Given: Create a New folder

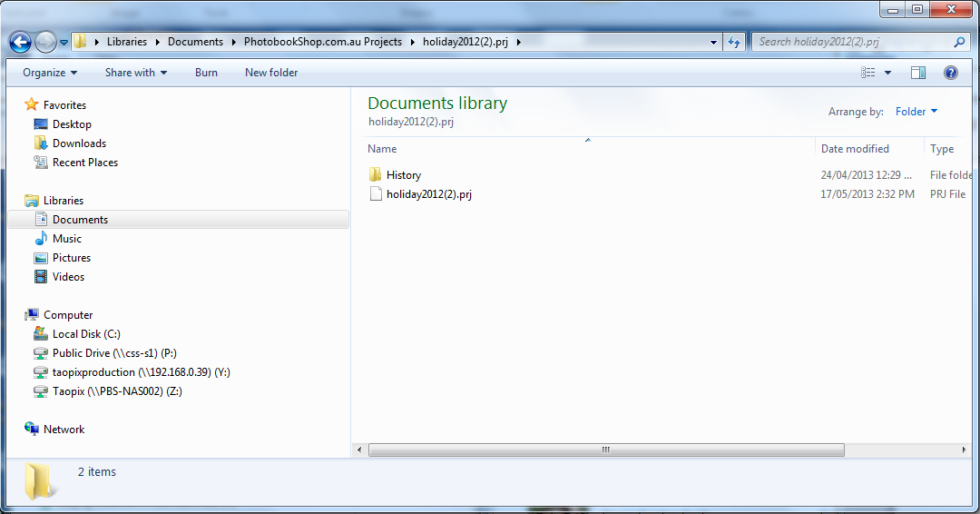Looking at the screenshot, I should (271, 73).
